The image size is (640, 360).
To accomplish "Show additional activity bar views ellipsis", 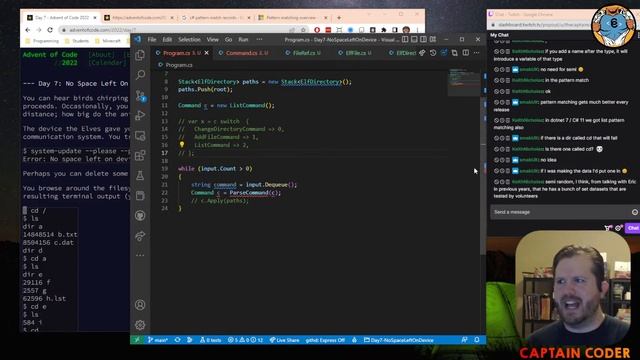I will [x=140, y=255].
